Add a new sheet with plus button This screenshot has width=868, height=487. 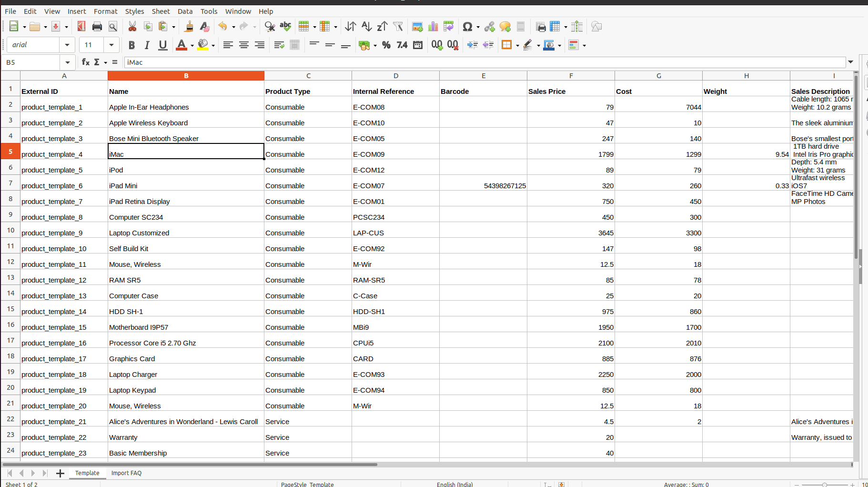point(60,473)
